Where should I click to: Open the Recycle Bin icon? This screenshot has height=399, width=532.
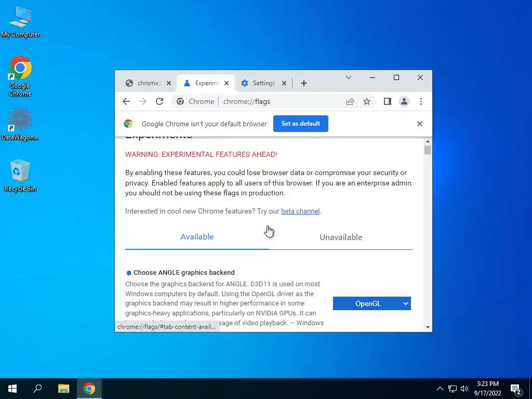(x=20, y=176)
